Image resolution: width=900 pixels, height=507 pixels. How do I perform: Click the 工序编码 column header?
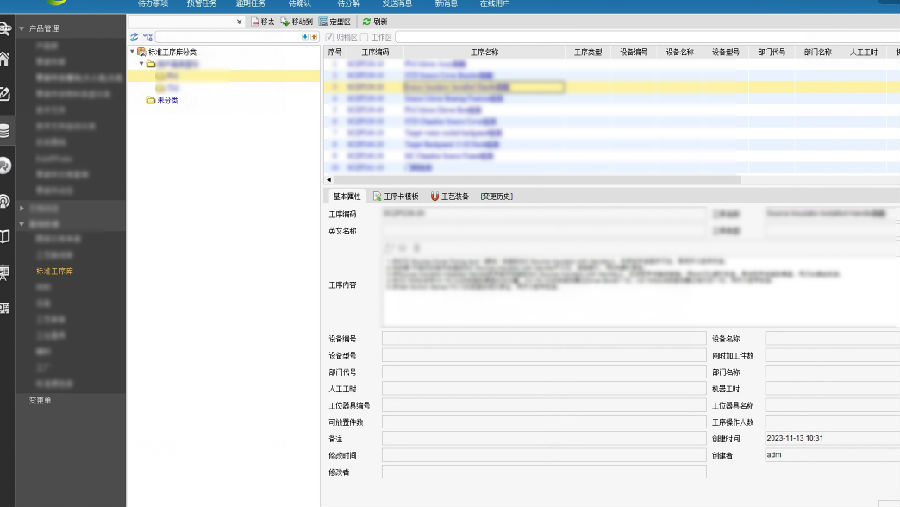coord(375,52)
